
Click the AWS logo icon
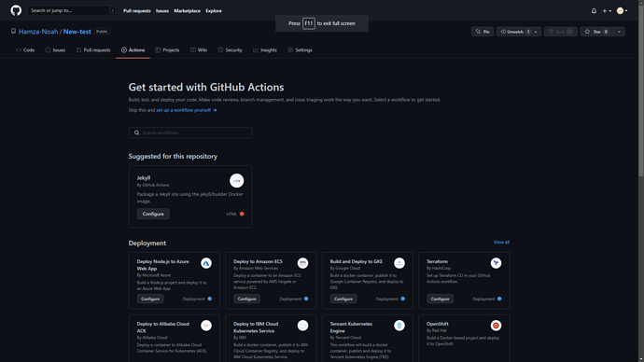click(x=302, y=263)
